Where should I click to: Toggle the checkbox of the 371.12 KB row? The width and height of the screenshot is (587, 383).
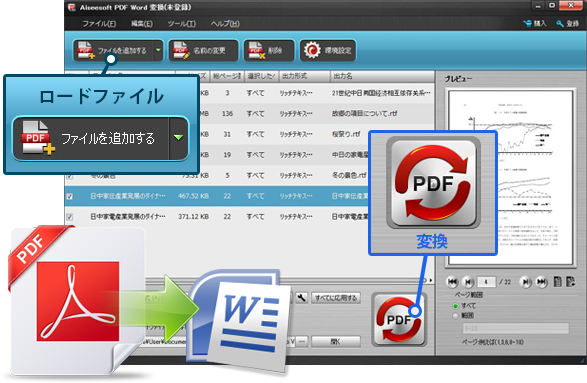[70, 217]
